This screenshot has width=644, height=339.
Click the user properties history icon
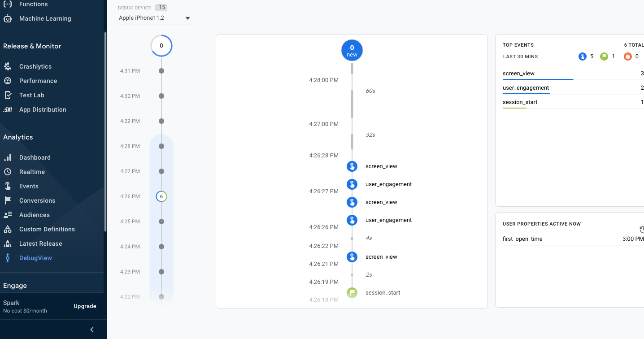click(641, 229)
